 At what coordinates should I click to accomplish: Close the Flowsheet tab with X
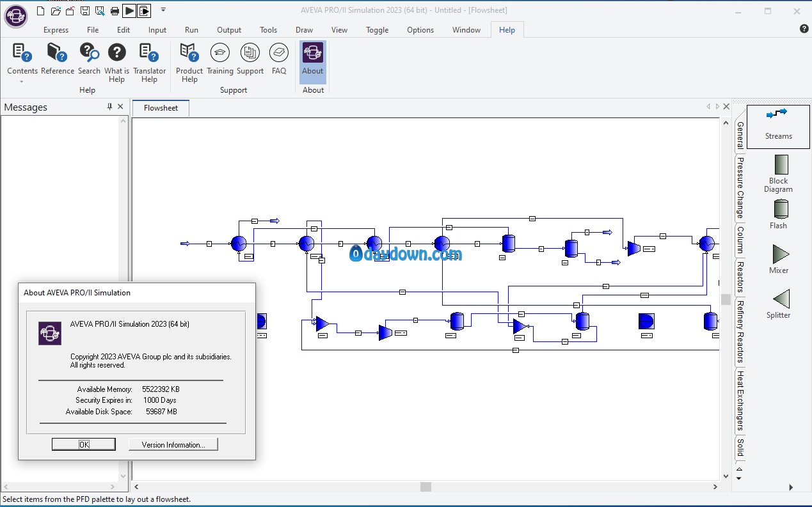(726, 107)
